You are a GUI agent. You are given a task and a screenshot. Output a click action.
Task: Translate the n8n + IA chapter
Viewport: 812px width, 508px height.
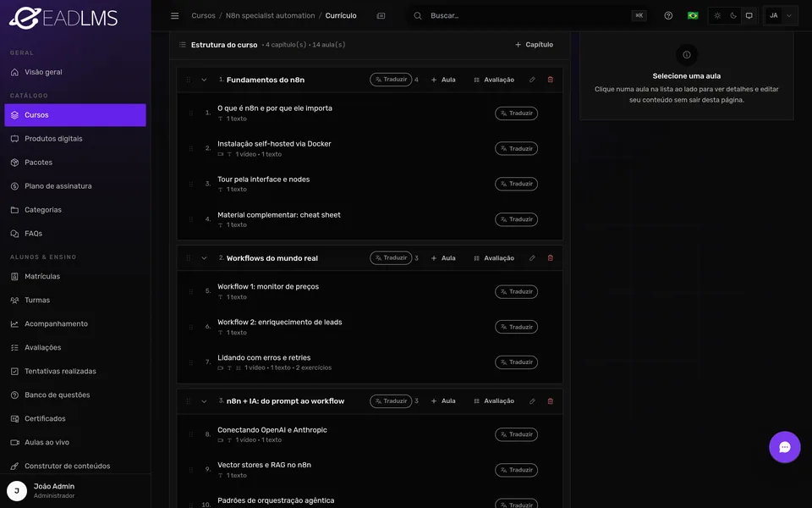[x=391, y=400]
